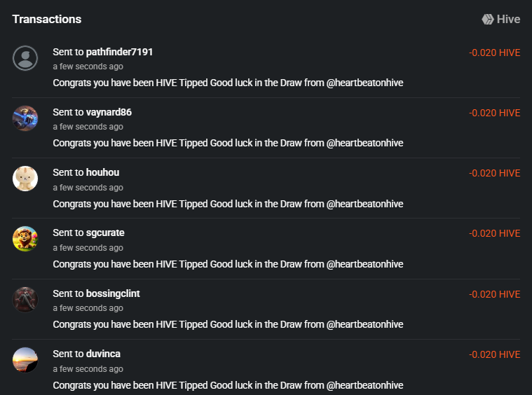Go to sgcurate's profile name
532x395 pixels.
coord(105,233)
